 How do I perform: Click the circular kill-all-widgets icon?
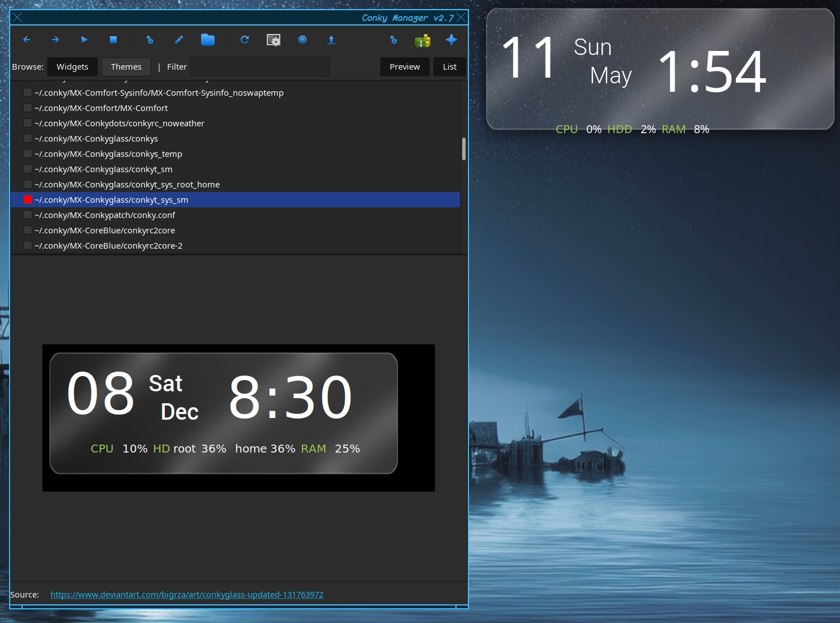click(302, 40)
